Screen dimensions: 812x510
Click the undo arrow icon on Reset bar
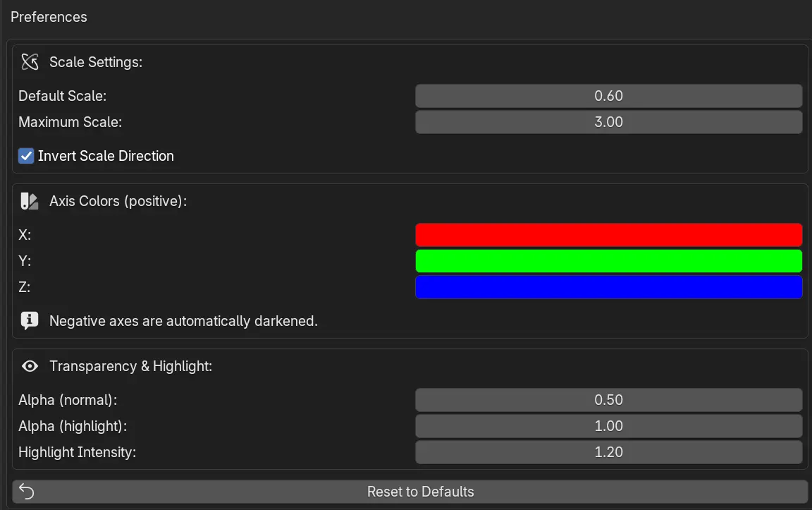[27, 492]
